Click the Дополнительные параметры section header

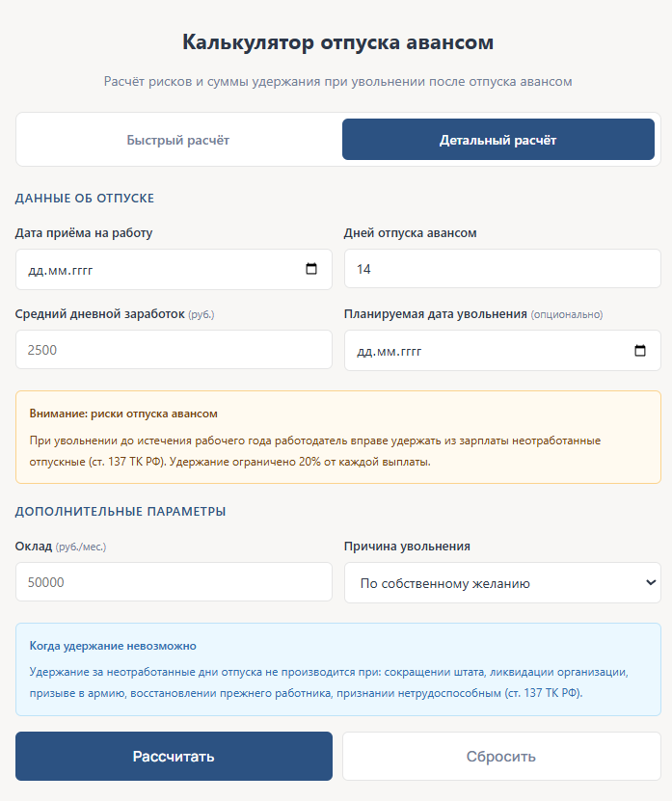coord(121,511)
